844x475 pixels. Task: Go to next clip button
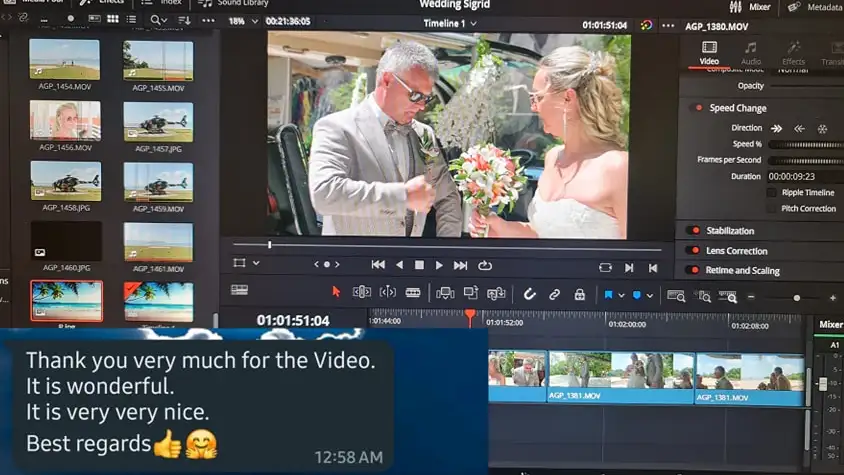pos(629,268)
